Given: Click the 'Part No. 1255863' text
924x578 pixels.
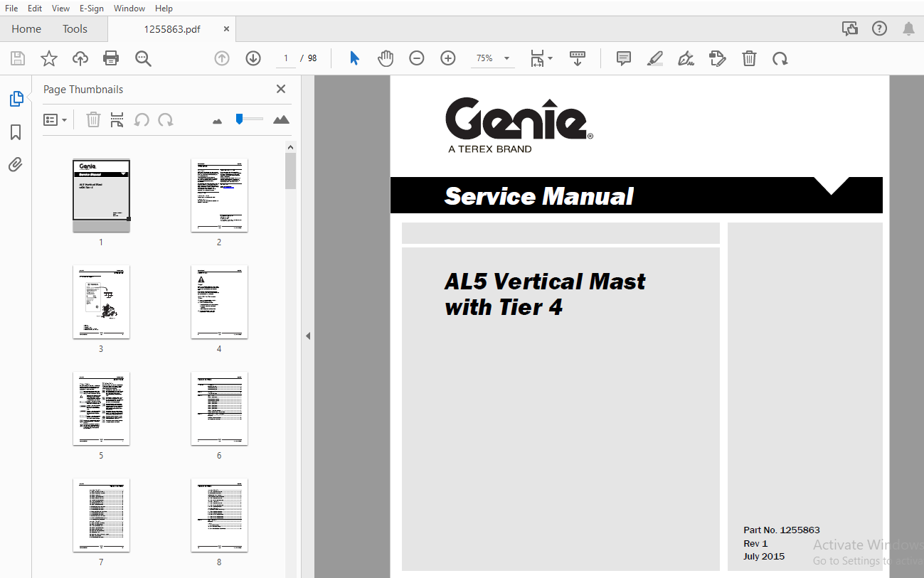Looking at the screenshot, I should pos(782,530).
